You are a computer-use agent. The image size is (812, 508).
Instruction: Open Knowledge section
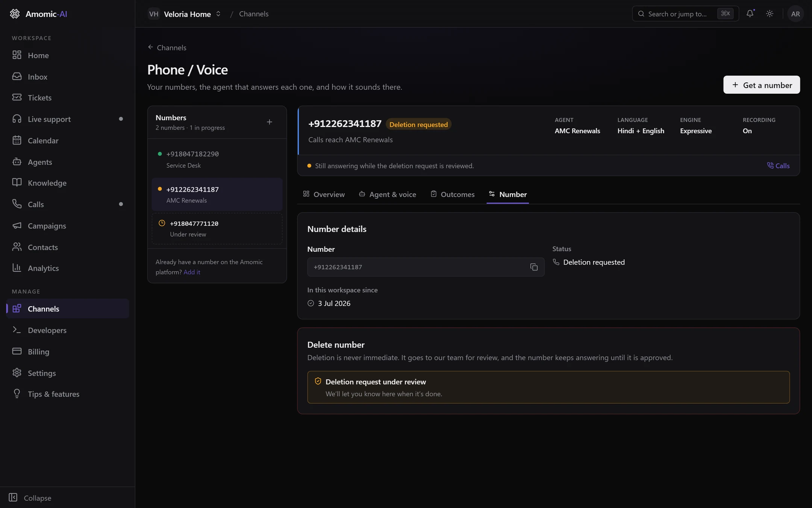[x=68, y=183]
